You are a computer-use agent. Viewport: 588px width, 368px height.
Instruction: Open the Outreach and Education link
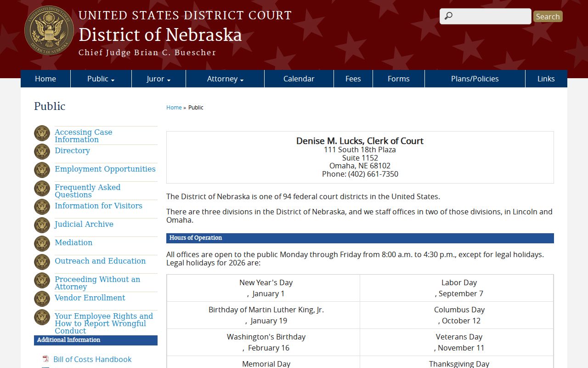click(100, 261)
